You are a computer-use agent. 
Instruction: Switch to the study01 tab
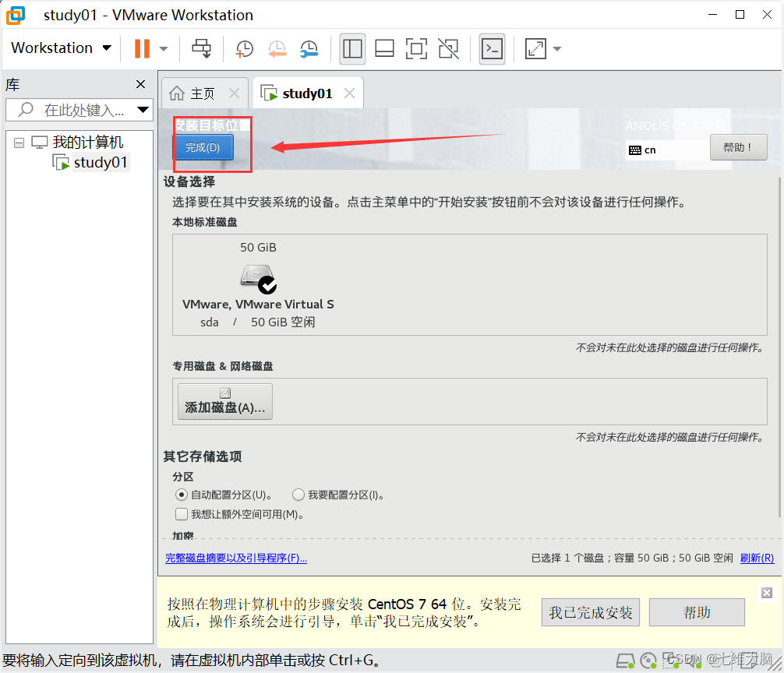(x=307, y=93)
